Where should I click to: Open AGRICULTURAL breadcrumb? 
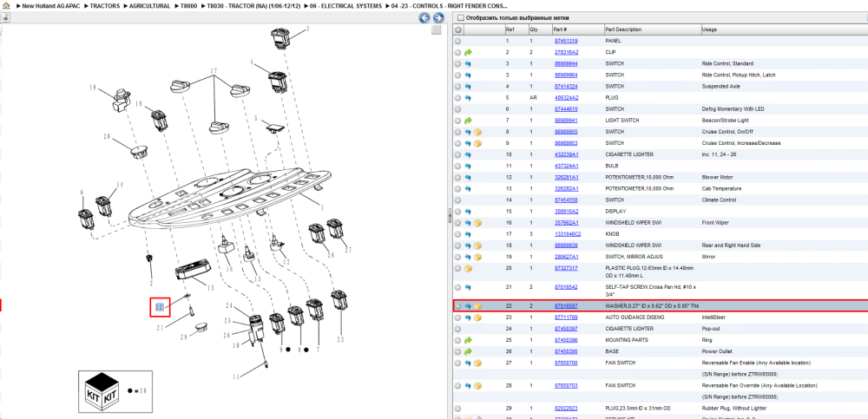[149, 5]
